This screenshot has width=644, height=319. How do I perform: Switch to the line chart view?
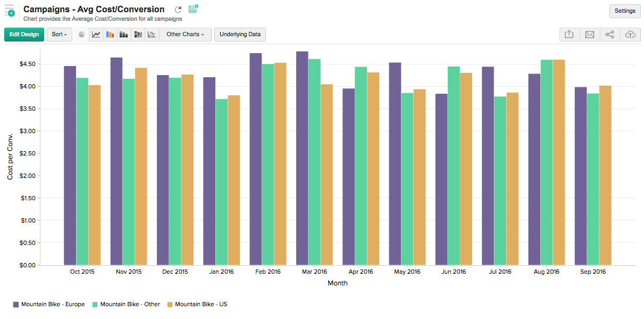[x=96, y=35]
